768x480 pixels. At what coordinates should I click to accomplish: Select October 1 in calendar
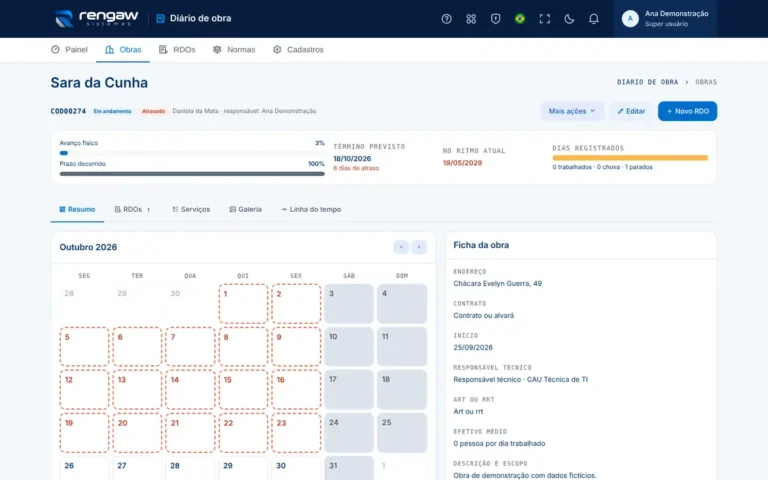pos(243,304)
